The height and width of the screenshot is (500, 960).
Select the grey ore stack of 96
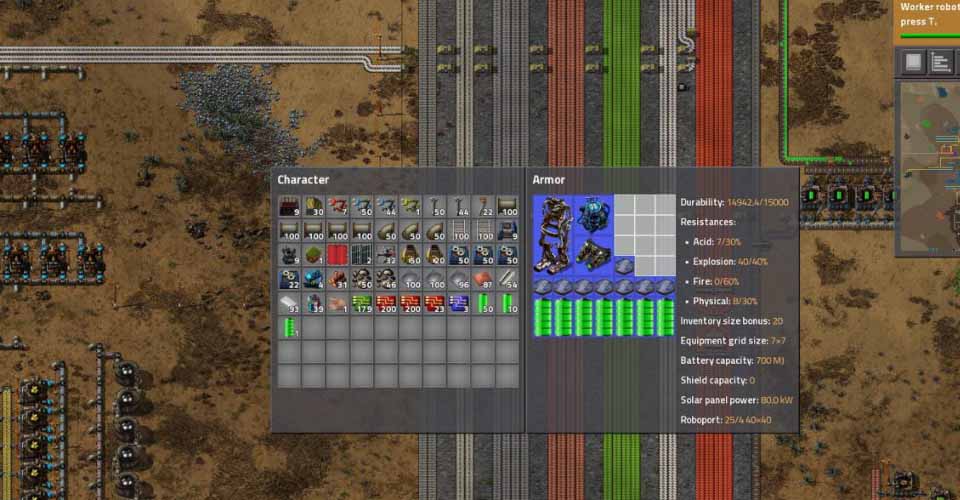tap(459, 279)
